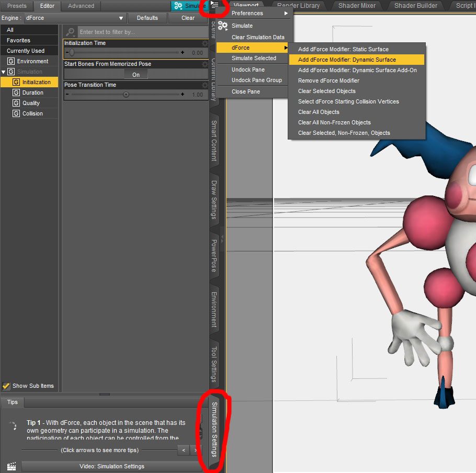This screenshot has height=473, width=476.
Task: Click the Initialization Time slider handle
Action: tap(72, 52)
